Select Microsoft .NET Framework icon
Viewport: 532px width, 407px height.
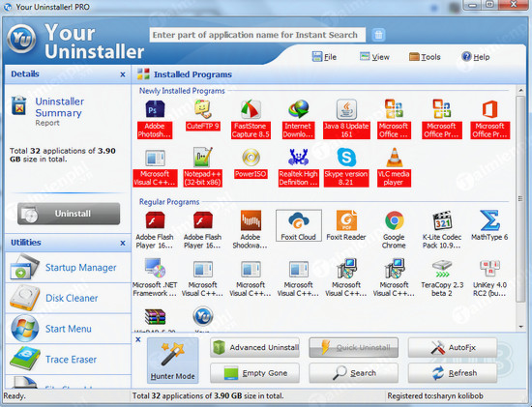(x=155, y=269)
